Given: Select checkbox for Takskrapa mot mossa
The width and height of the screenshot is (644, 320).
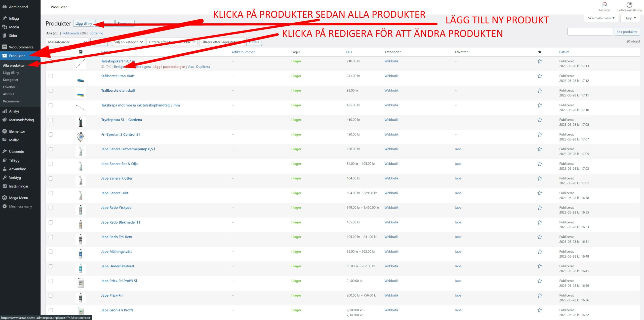Looking at the screenshot, I should pos(51,105).
